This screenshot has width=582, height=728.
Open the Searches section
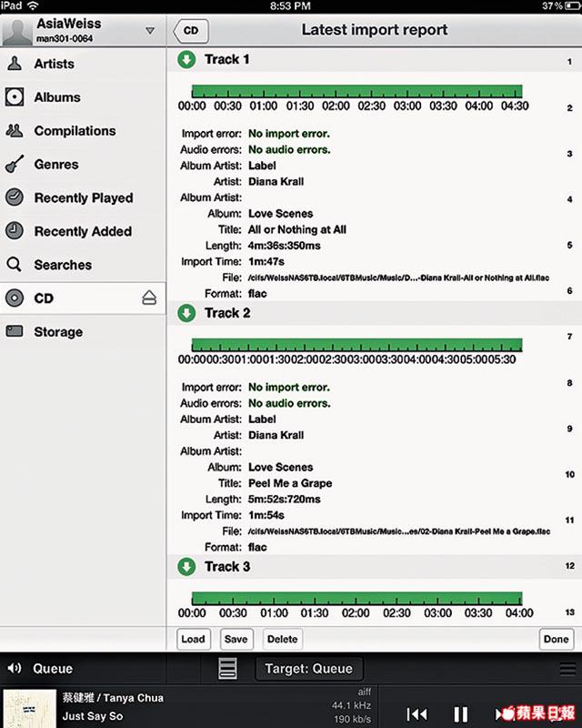click(83, 265)
